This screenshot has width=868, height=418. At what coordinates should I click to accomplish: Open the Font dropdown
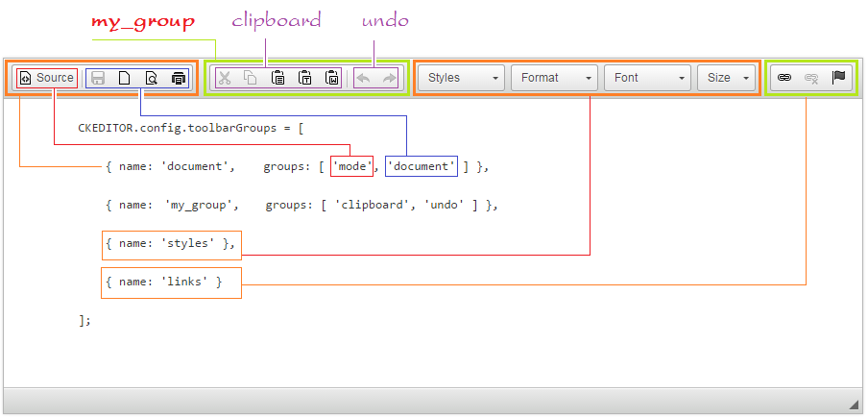[x=648, y=78]
